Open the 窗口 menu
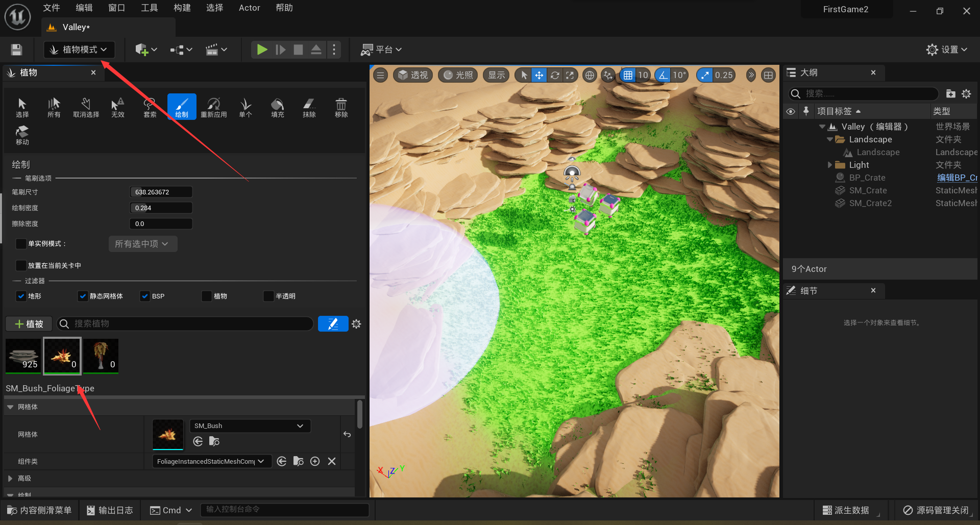Screen dimensions: 980x525 coord(117,8)
